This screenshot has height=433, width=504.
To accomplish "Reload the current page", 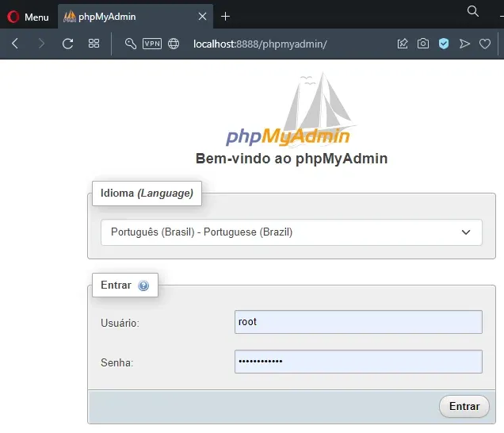I will pyautogui.click(x=67, y=44).
